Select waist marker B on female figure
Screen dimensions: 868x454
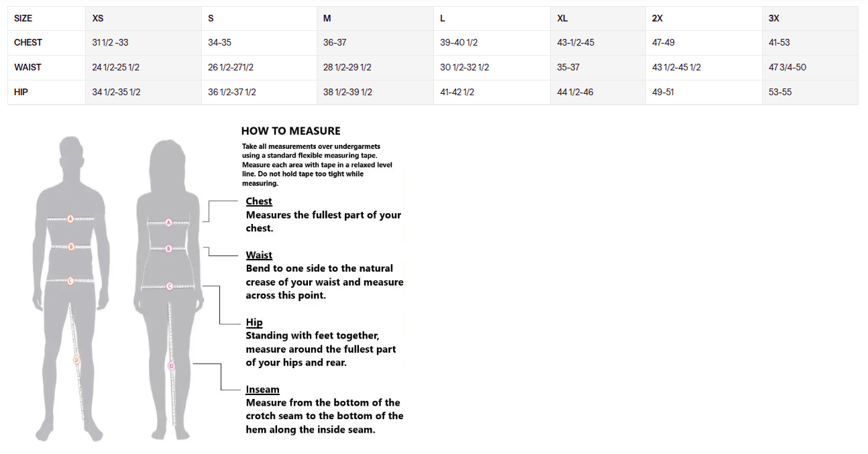point(169,249)
